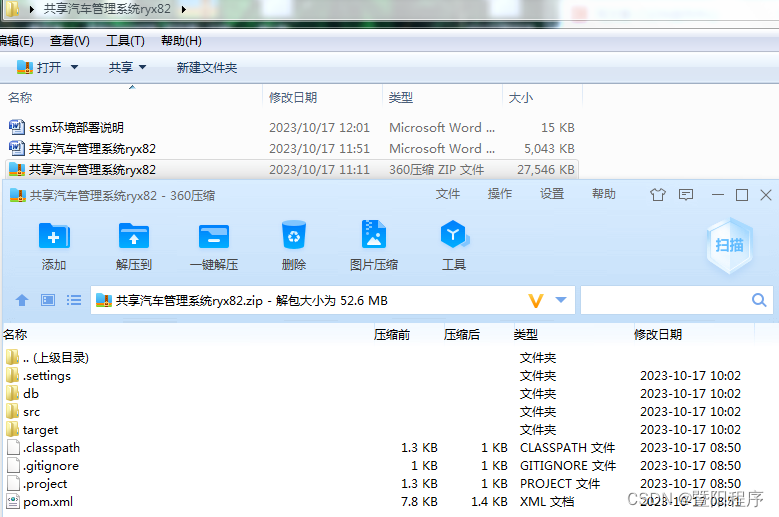Open the 帮助(H) menu in Explorer
This screenshot has height=517, width=779.
[181, 41]
